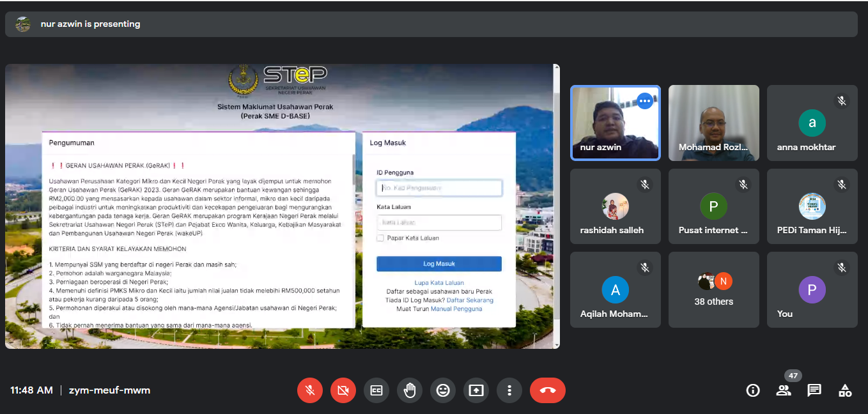The image size is (868, 414).
Task: Tick the Papar Kata Laluan checkbox
Action: click(380, 238)
